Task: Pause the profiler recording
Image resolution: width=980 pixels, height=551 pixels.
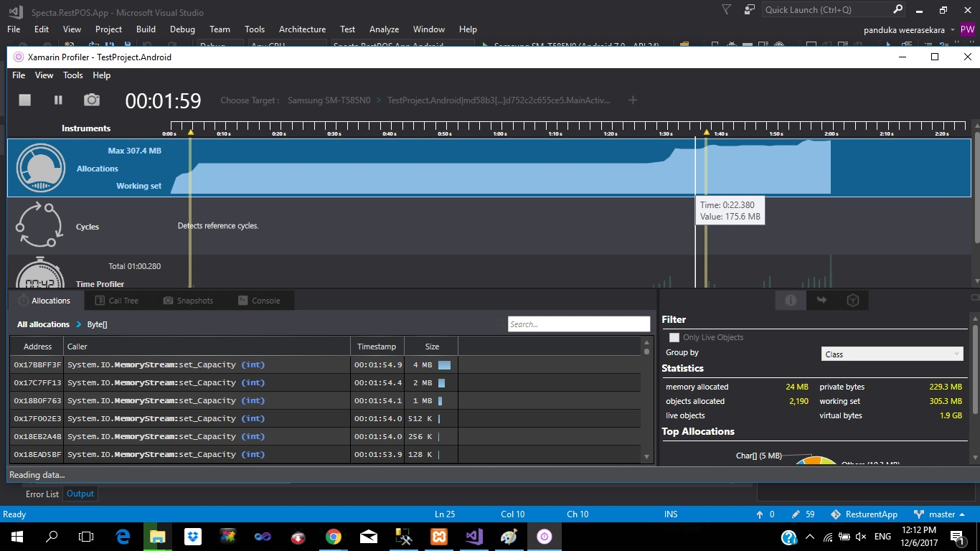Action: [x=59, y=100]
